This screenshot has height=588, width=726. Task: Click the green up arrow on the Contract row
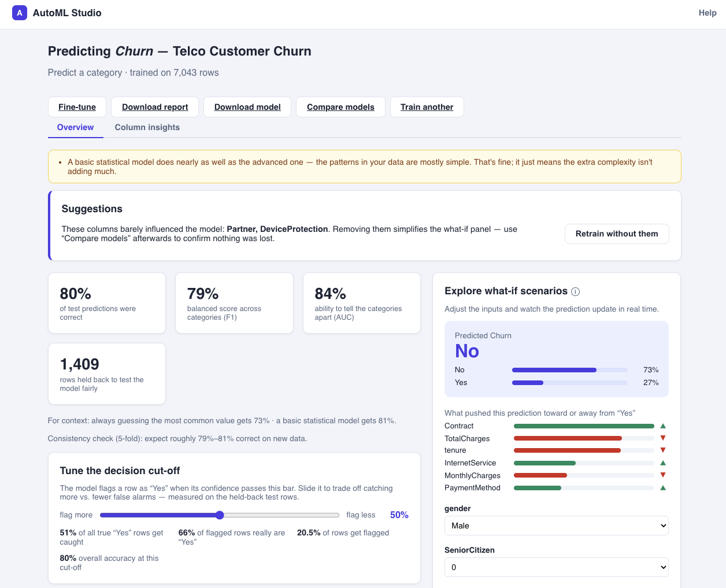(663, 426)
